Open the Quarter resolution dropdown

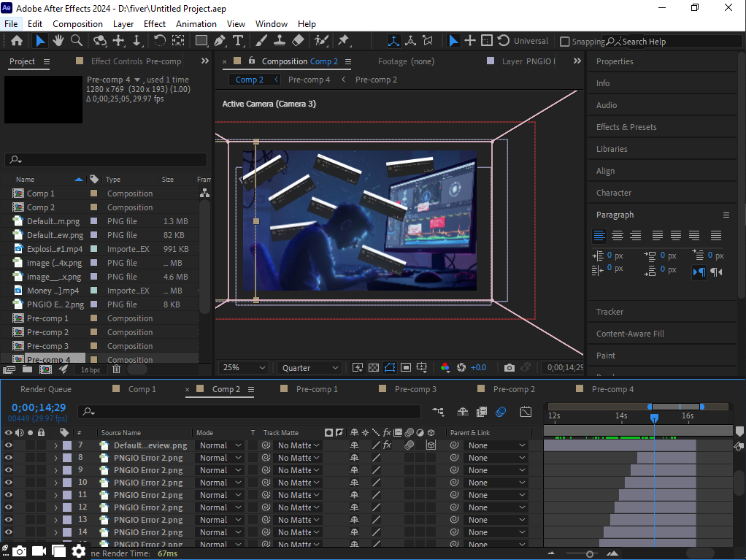coord(309,368)
